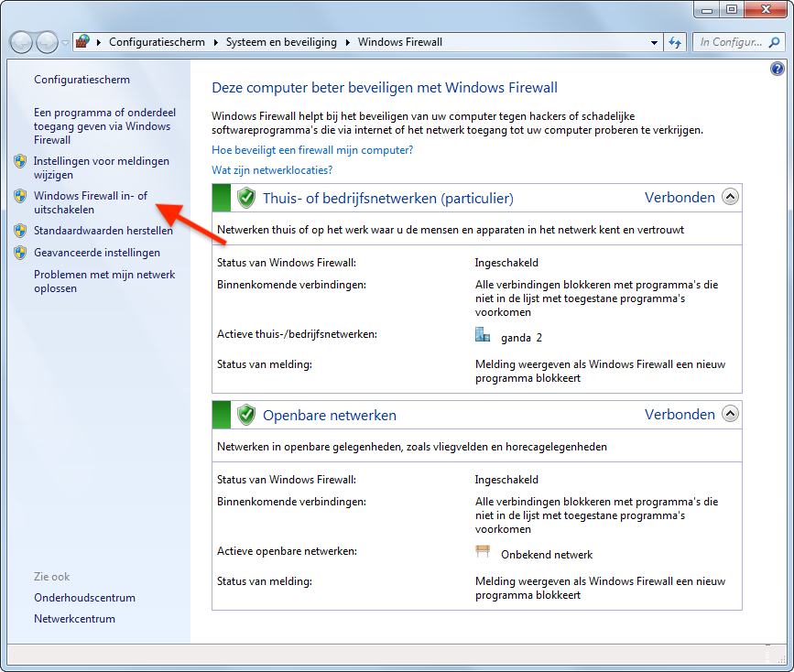Open Windows Firewall in- of uitschakelen
Image resolution: width=794 pixels, height=672 pixels.
tap(90, 202)
